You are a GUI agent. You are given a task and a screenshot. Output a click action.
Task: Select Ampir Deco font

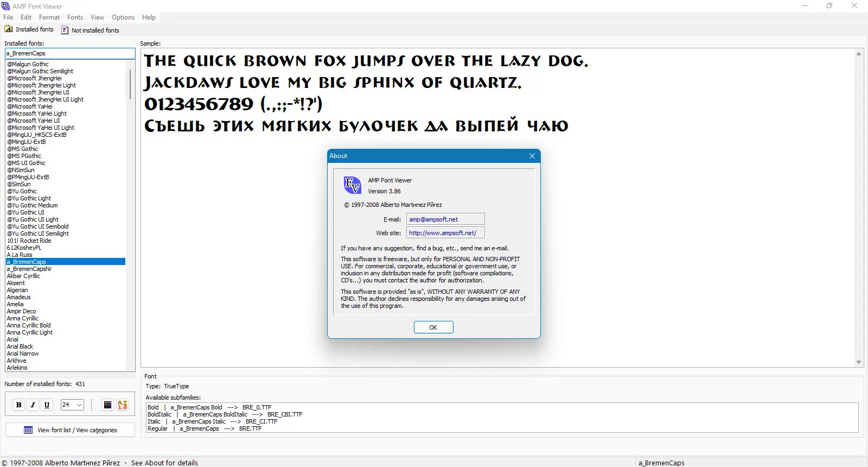[66, 311]
